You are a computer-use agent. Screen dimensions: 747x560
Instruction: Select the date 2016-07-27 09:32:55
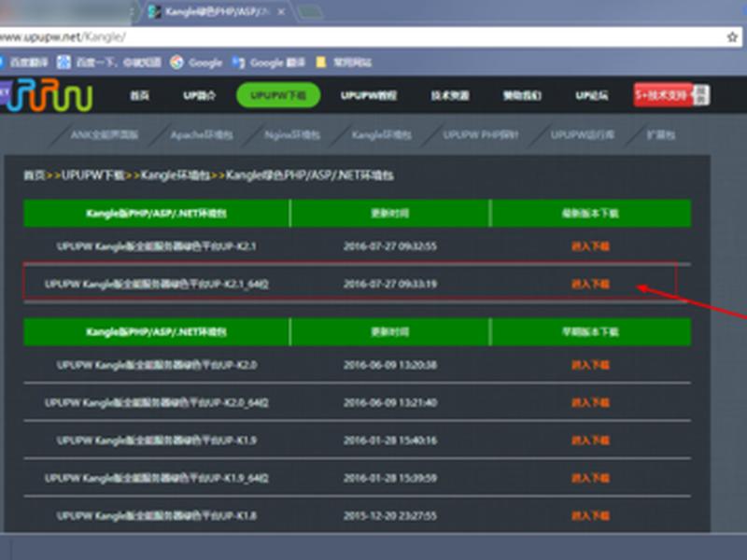coord(389,246)
